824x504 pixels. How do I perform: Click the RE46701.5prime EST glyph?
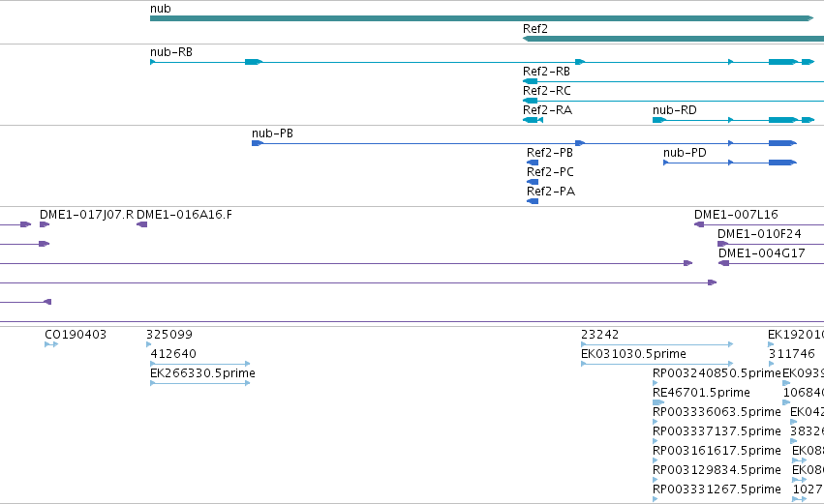658,402
